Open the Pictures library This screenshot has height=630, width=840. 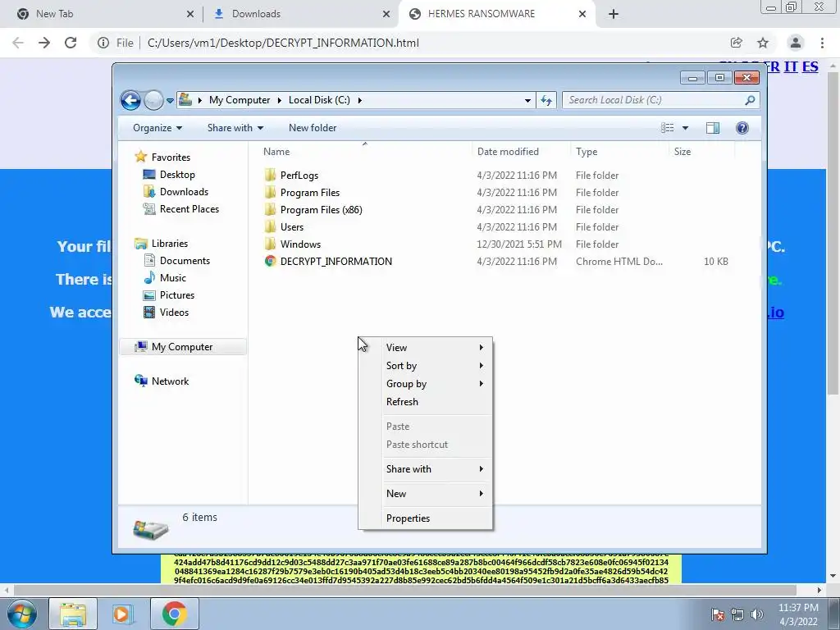click(177, 295)
